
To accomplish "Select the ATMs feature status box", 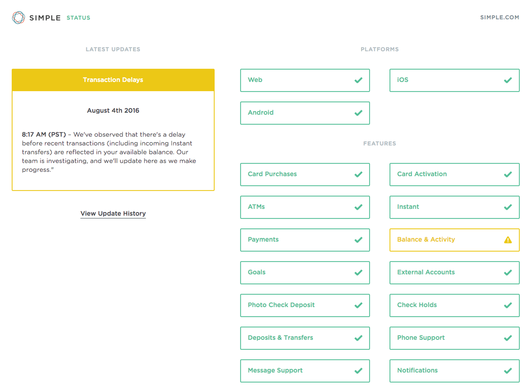I will click(x=305, y=207).
